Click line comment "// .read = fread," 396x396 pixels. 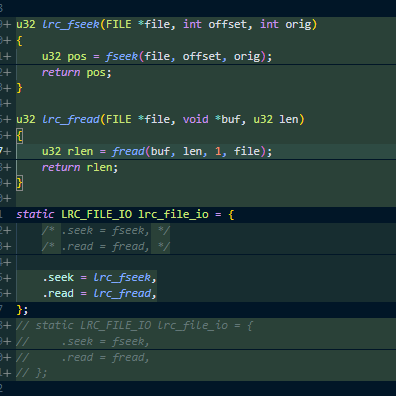coord(83,357)
